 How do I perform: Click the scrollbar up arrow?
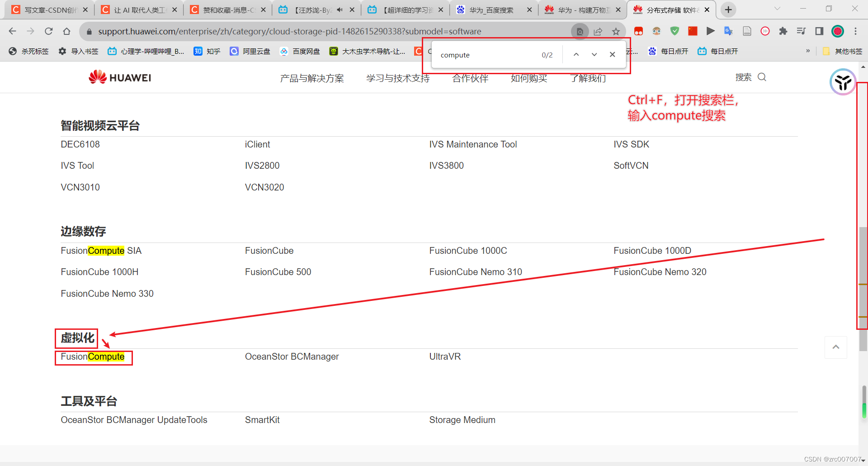click(863, 67)
